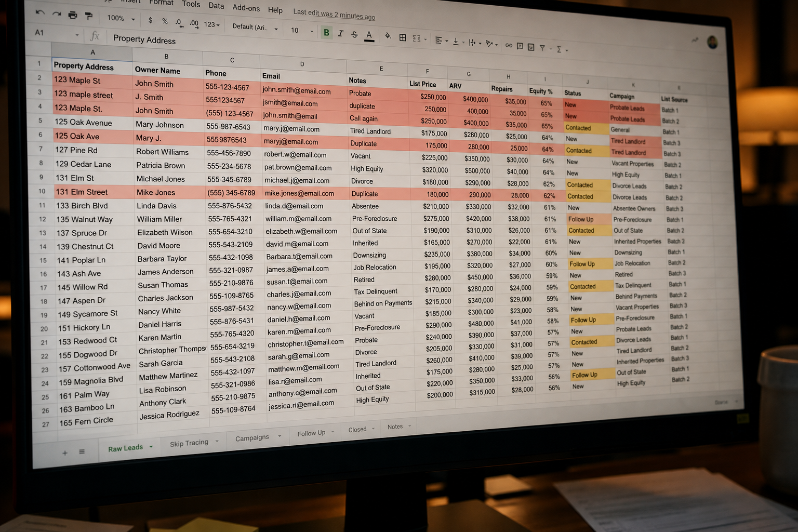This screenshot has height=532, width=798.
Task: Click the fx function icon
Action: pyautogui.click(x=95, y=36)
